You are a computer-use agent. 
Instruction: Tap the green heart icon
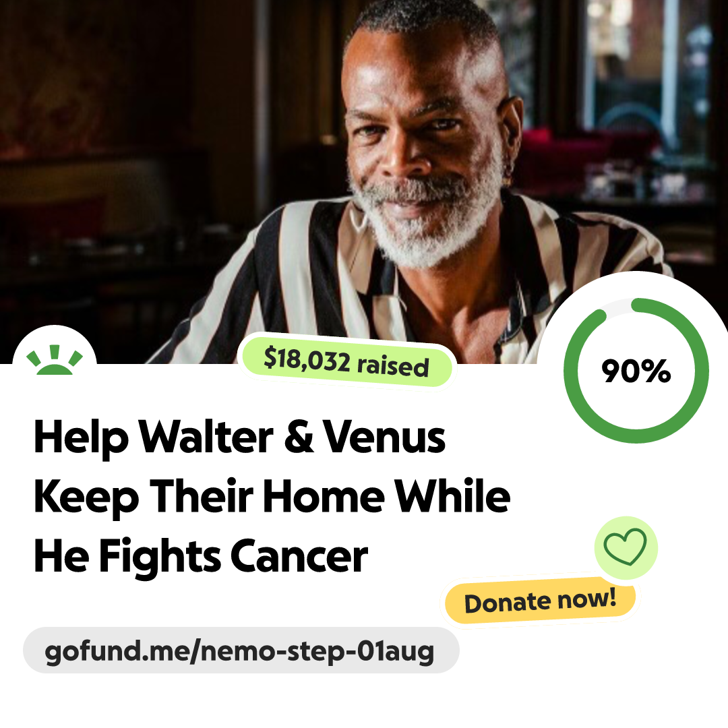(625, 547)
